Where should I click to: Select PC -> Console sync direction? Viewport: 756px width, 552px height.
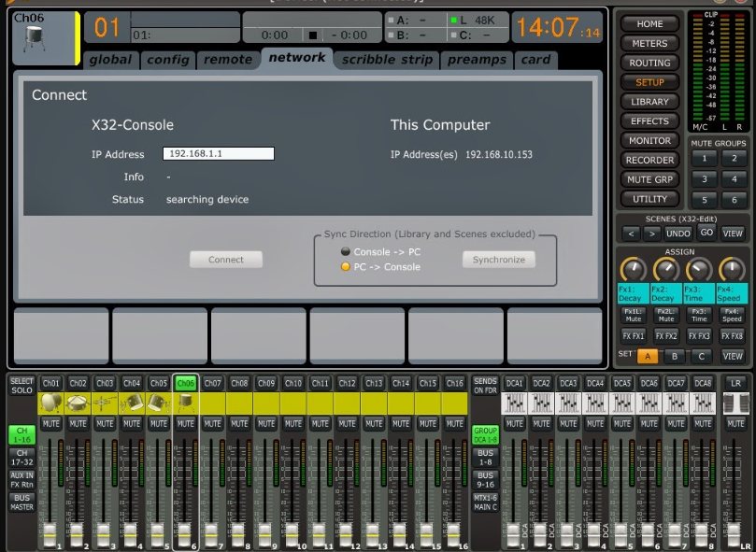coord(346,267)
